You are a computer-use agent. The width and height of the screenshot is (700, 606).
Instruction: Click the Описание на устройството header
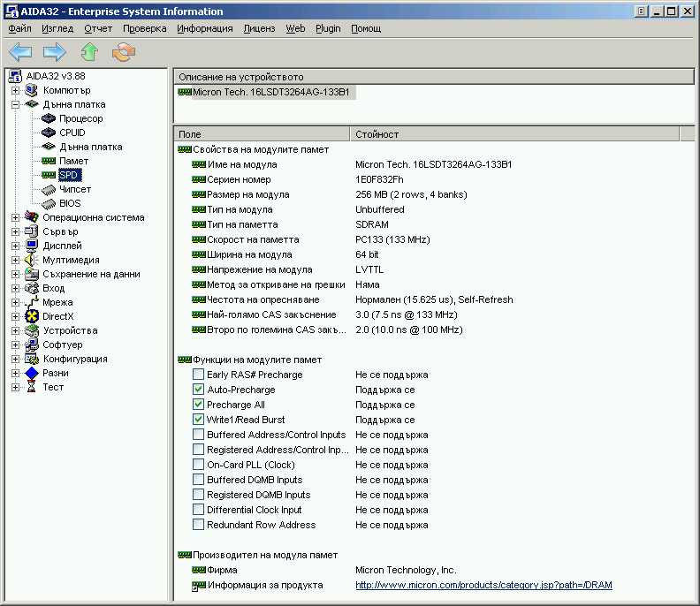coord(433,77)
